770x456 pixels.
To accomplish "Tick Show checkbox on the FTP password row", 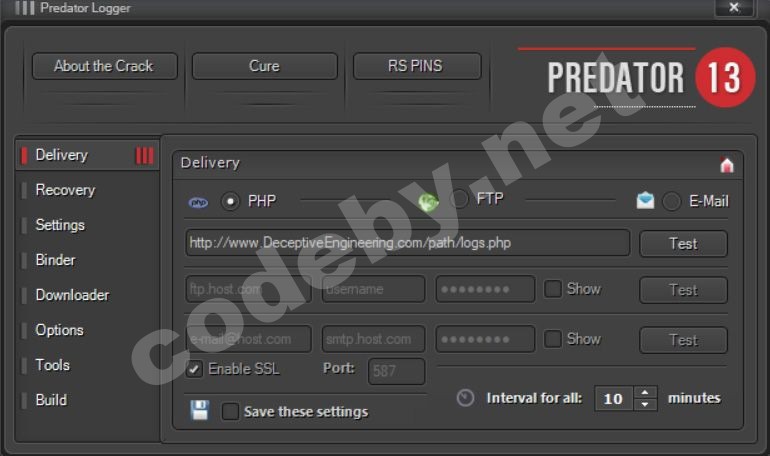I will (x=552, y=289).
